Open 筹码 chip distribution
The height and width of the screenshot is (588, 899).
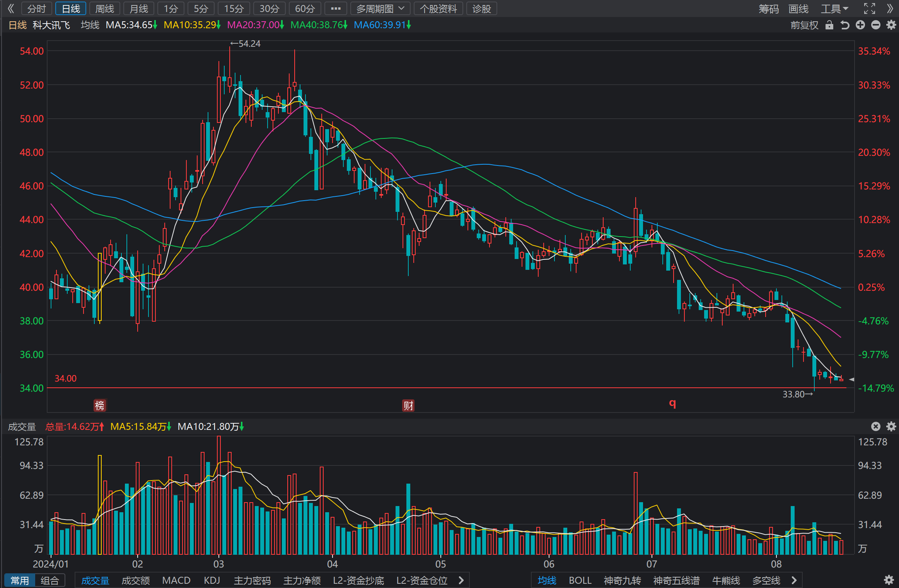[x=768, y=9]
